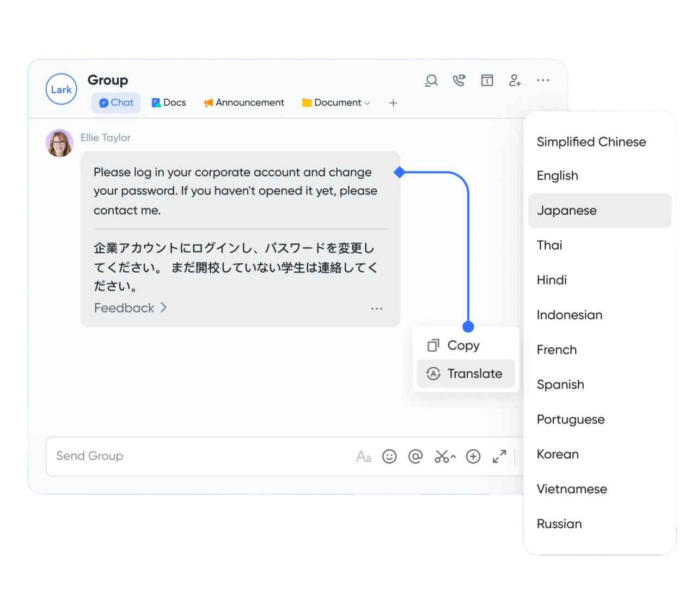697x616 pixels.
Task: Select Japanese in language list
Action: pyautogui.click(x=600, y=210)
